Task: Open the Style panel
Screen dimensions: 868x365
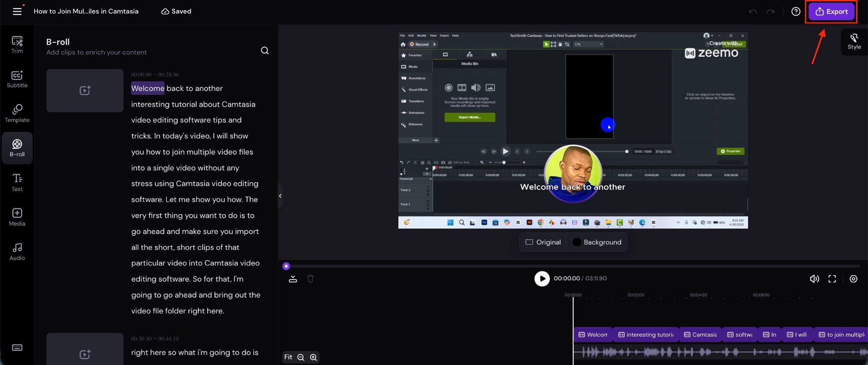Action: pyautogui.click(x=854, y=41)
